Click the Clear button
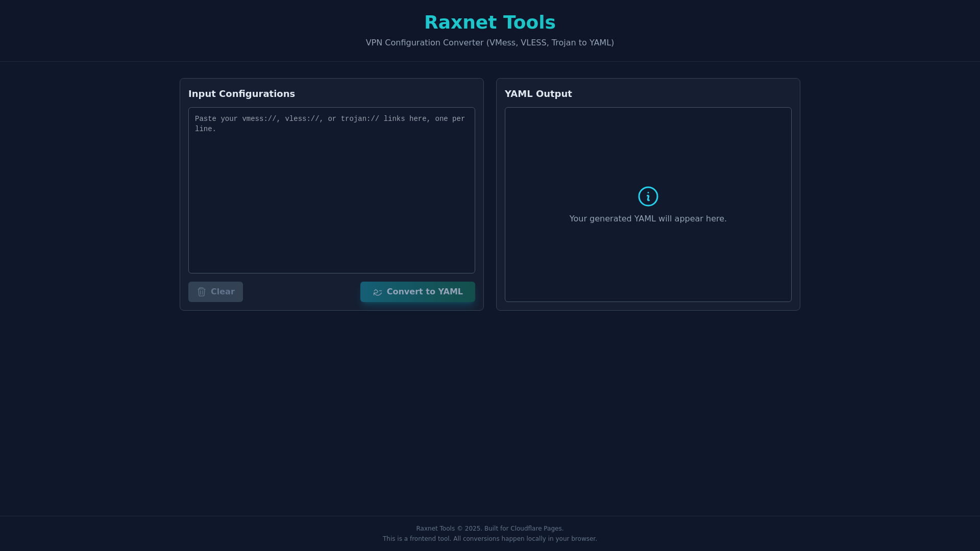980x551 pixels. click(215, 292)
